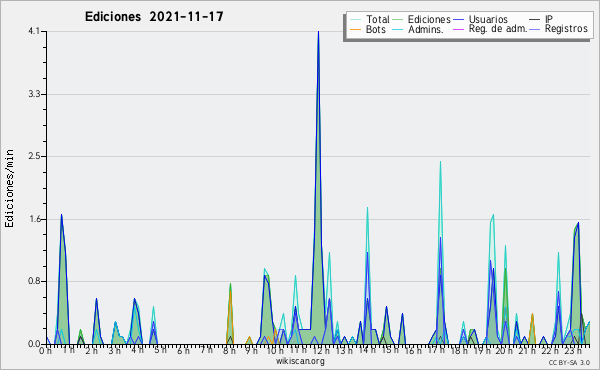
Task: Click the chart title 'Ediciones 2021-11-17'
Action: pos(154,17)
